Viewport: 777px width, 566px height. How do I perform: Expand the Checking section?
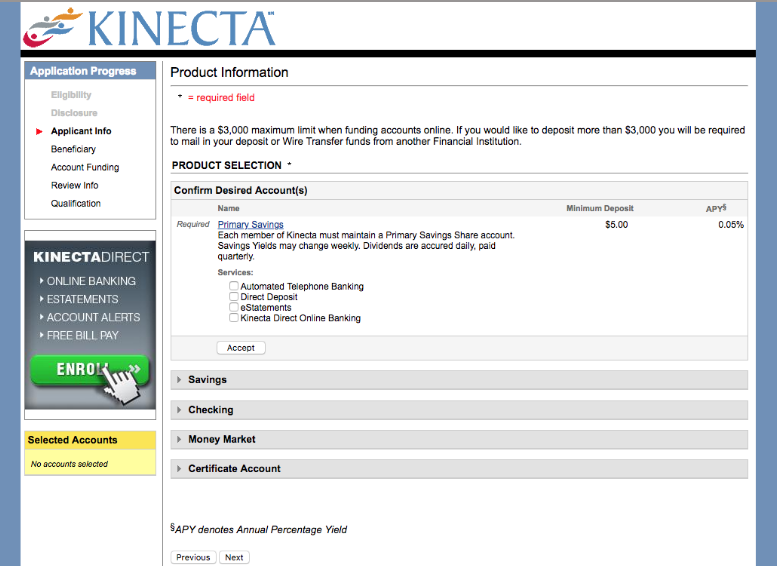(x=459, y=410)
